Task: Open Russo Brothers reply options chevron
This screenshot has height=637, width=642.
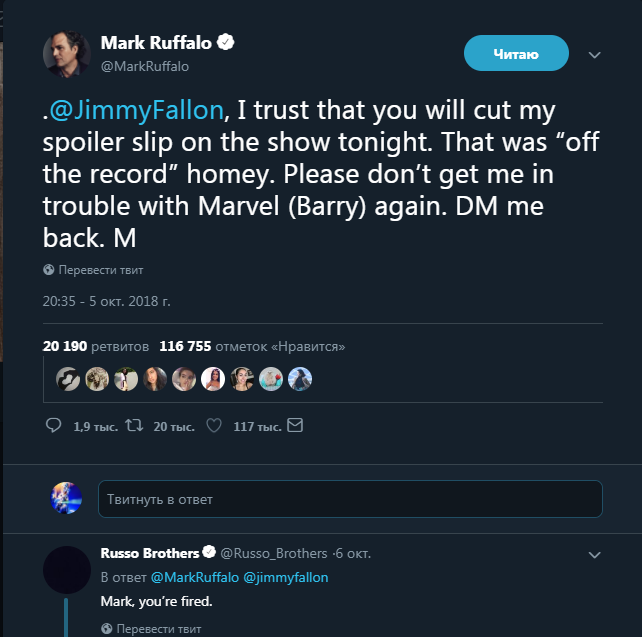Action: point(594,554)
